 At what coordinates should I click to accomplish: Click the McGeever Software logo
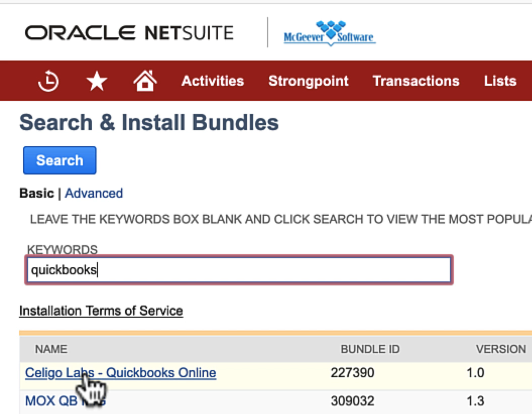point(329,34)
